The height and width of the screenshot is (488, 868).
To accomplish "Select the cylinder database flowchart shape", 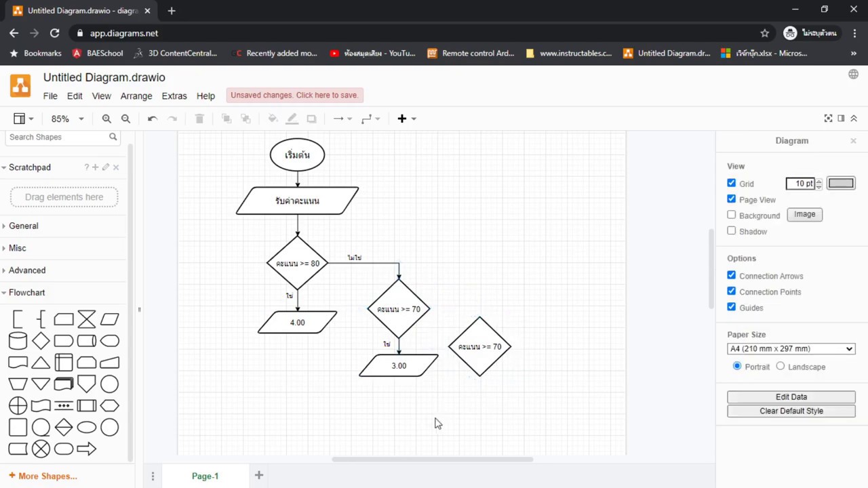I will pos(18,341).
